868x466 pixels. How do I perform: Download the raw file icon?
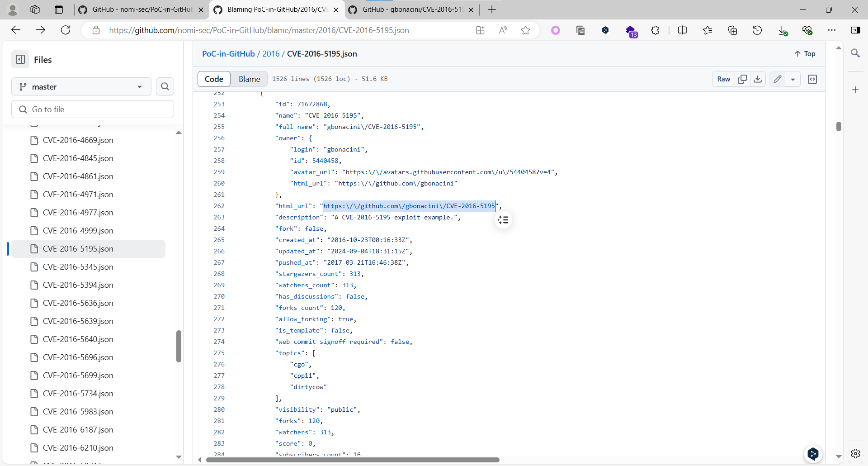(758, 79)
